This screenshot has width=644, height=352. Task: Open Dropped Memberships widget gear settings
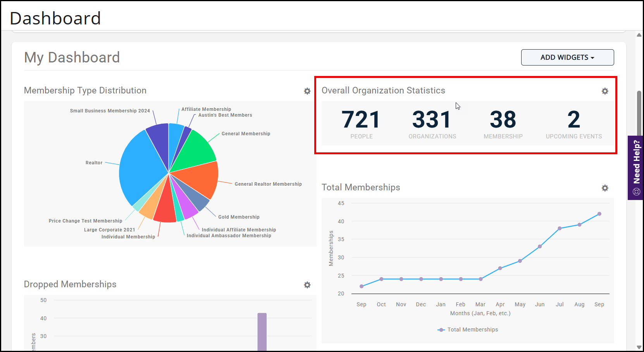[307, 285]
